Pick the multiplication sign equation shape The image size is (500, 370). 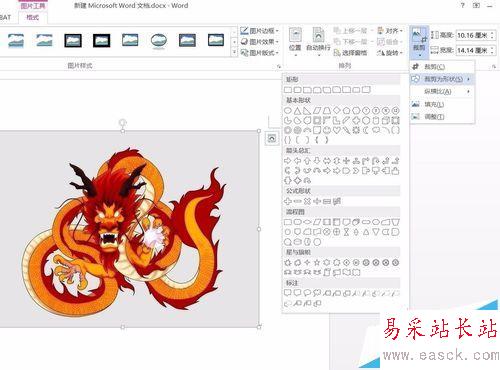(x=307, y=201)
